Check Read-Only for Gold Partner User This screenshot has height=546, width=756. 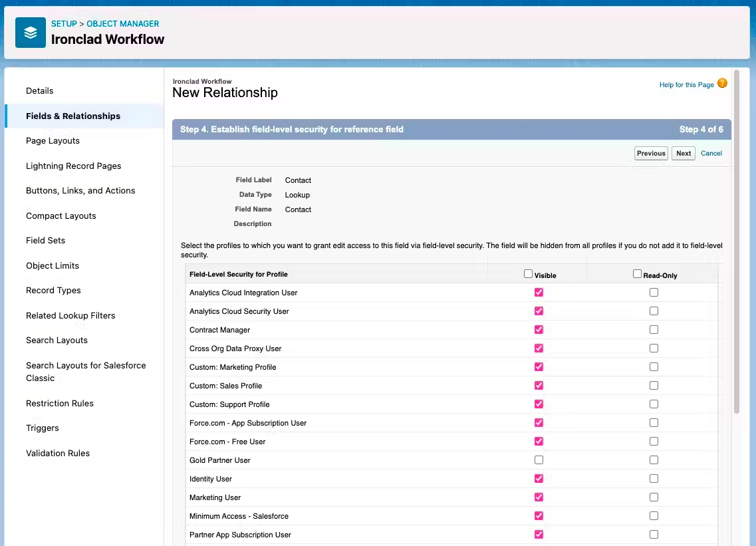654,460
